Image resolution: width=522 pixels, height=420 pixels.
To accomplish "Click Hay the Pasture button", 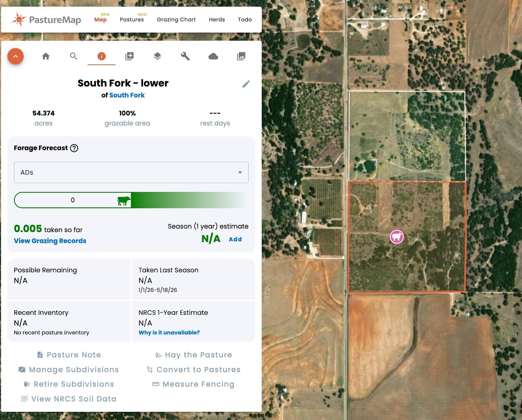I will 194,355.
